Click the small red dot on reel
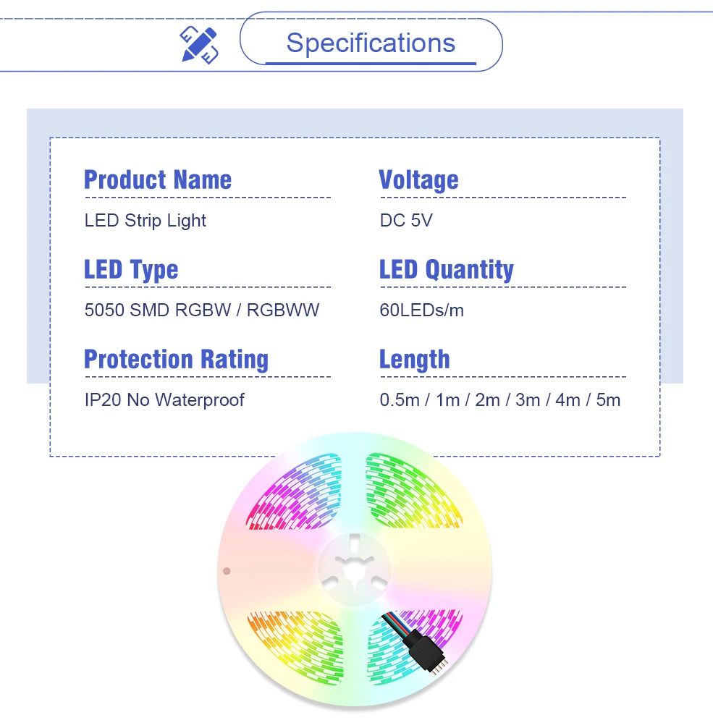The image size is (713, 728). [x=226, y=571]
